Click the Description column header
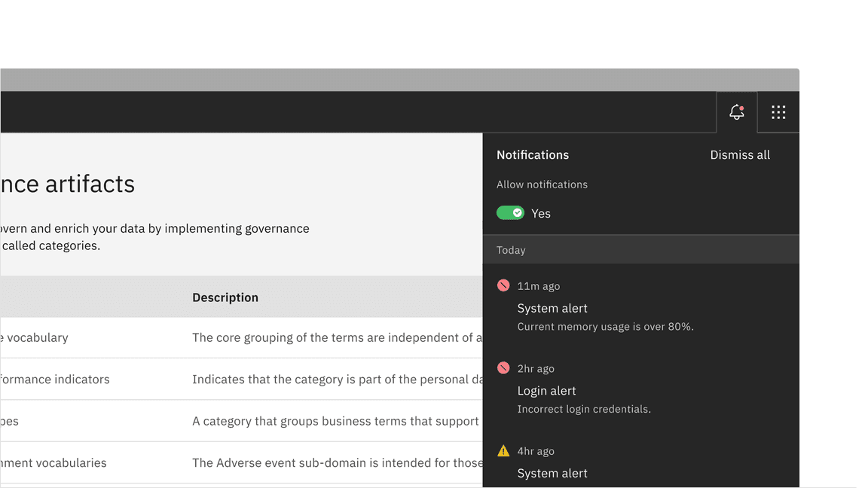 (225, 297)
